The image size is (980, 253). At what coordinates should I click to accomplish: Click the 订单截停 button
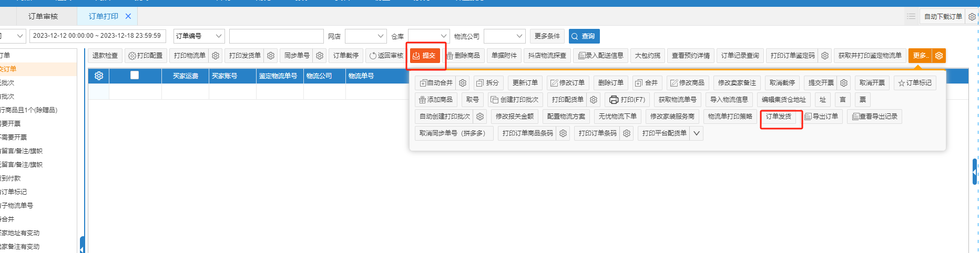(346, 56)
